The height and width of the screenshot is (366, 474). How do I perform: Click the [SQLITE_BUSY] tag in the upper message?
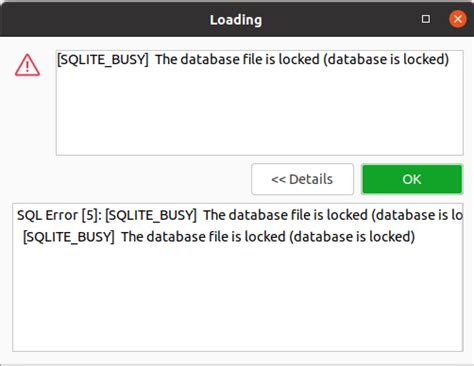click(103, 60)
